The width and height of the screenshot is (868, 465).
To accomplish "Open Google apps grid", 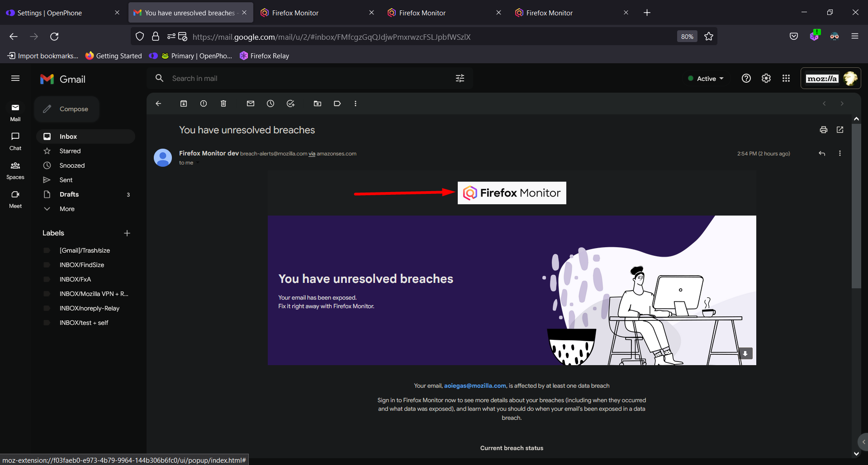I will point(786,78).
